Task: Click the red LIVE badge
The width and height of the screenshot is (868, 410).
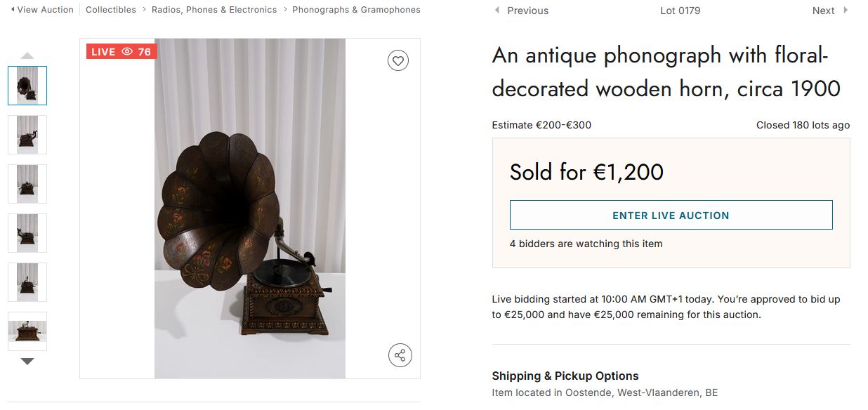Action: click(x=103, y=52)
